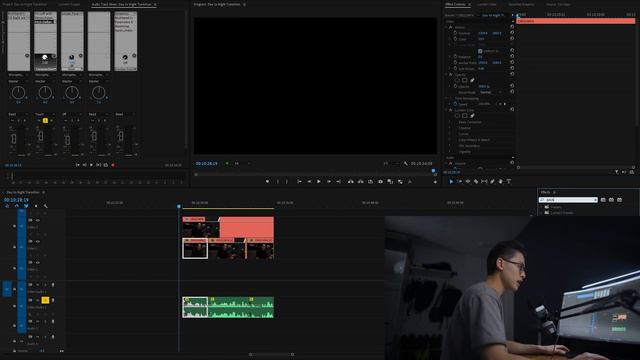Toggle Uniform Scale checkbox
Image resolution: width=640 pixels, height=360 pixels.
coord(480,51)
